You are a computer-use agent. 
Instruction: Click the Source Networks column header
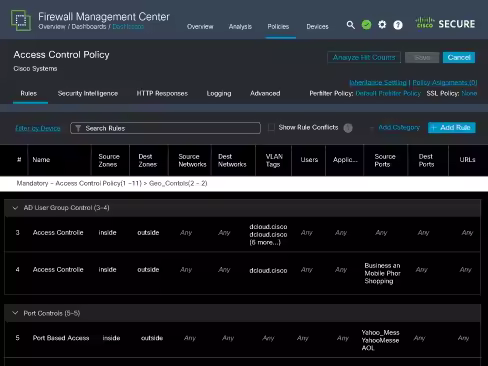[192, 160]
